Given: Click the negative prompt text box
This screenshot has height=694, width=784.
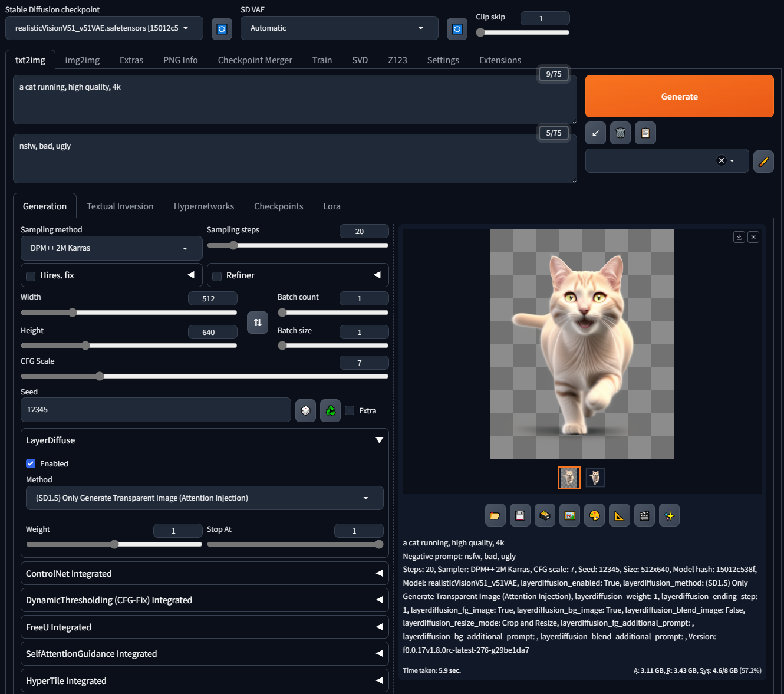Looking at the screenshot, I should coord(295,159).
